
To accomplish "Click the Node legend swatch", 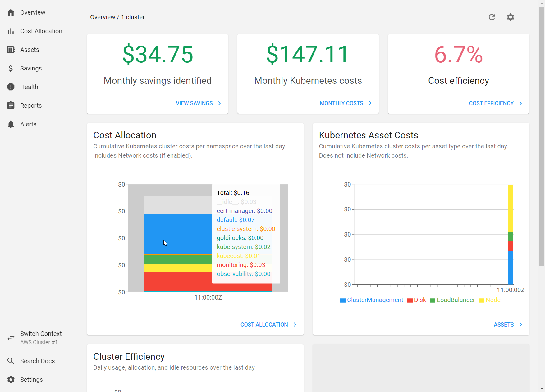I will pos(482,300).
